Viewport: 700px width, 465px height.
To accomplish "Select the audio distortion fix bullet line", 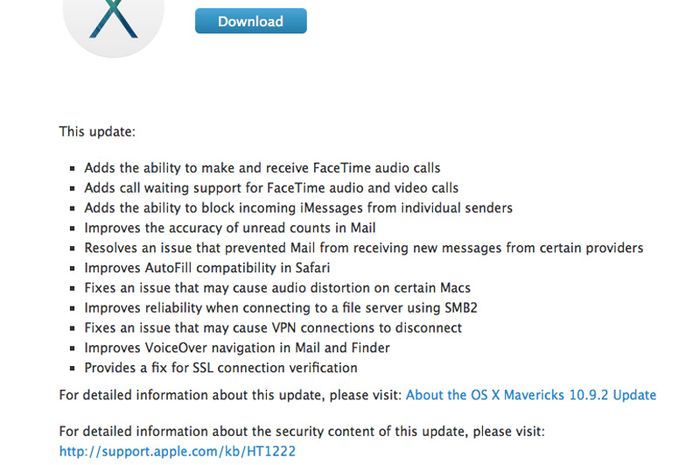I will [x=278, y=288].
